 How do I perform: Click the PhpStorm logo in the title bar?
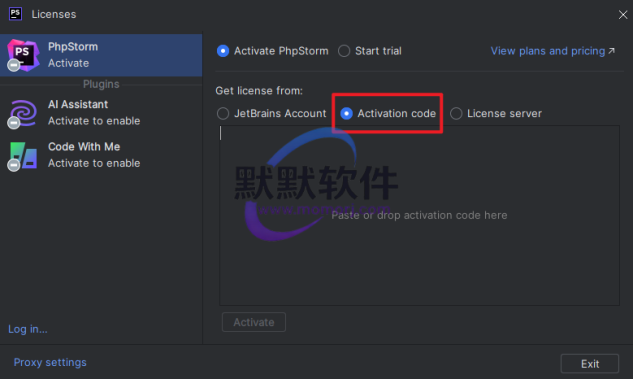[x=15, y=14]
